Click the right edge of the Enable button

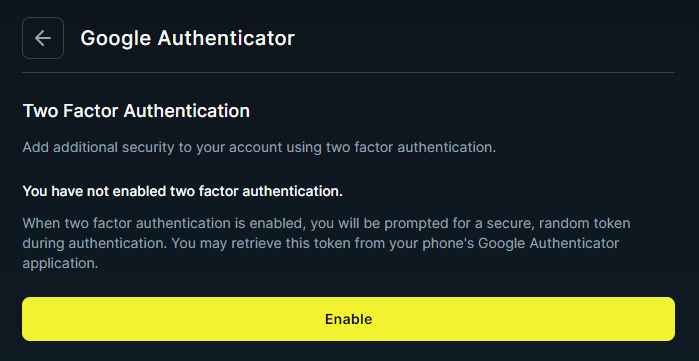pos(672,319)
